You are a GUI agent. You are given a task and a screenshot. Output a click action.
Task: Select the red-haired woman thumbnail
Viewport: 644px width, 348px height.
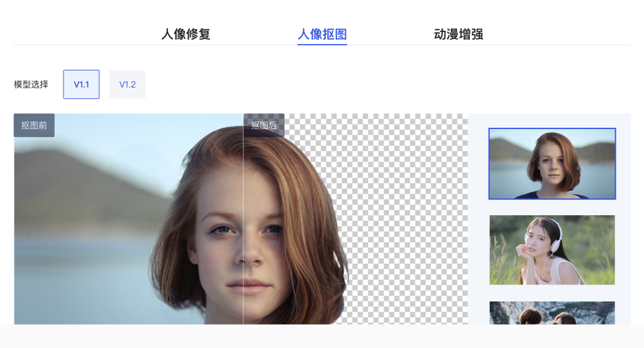coord(552,164)
